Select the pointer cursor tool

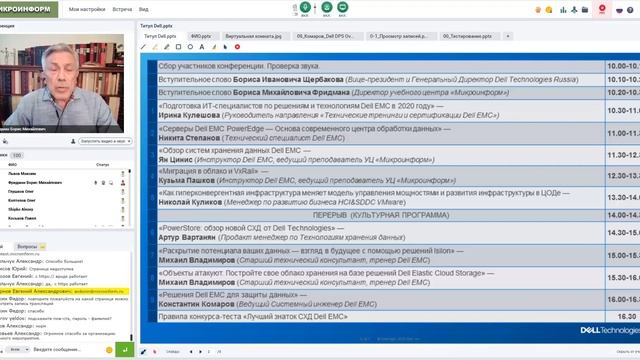(x=225, y=47)
